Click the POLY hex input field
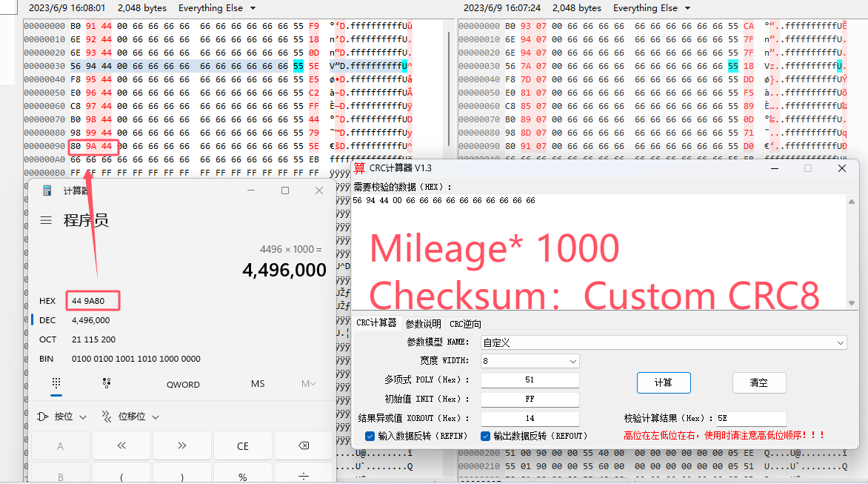Image resolution: width=868 pixels, height=484 pixels. tap(530, 379)
